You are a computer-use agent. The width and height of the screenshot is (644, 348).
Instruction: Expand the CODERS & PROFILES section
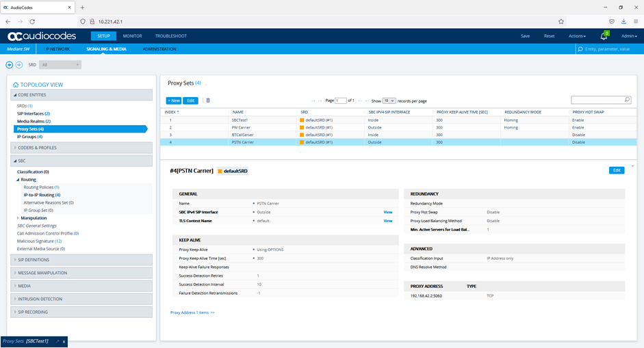tap(81, 148)
